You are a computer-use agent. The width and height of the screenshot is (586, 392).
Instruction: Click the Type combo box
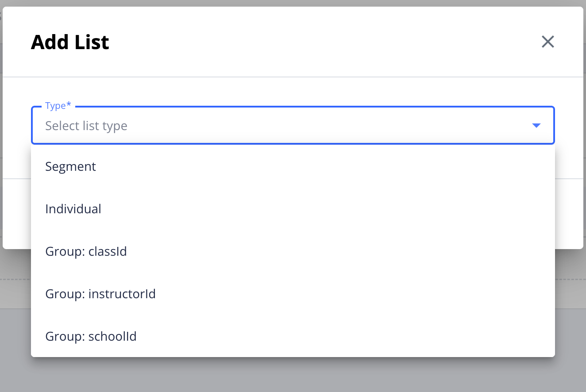pyautogui.click(x=292, y=126)
